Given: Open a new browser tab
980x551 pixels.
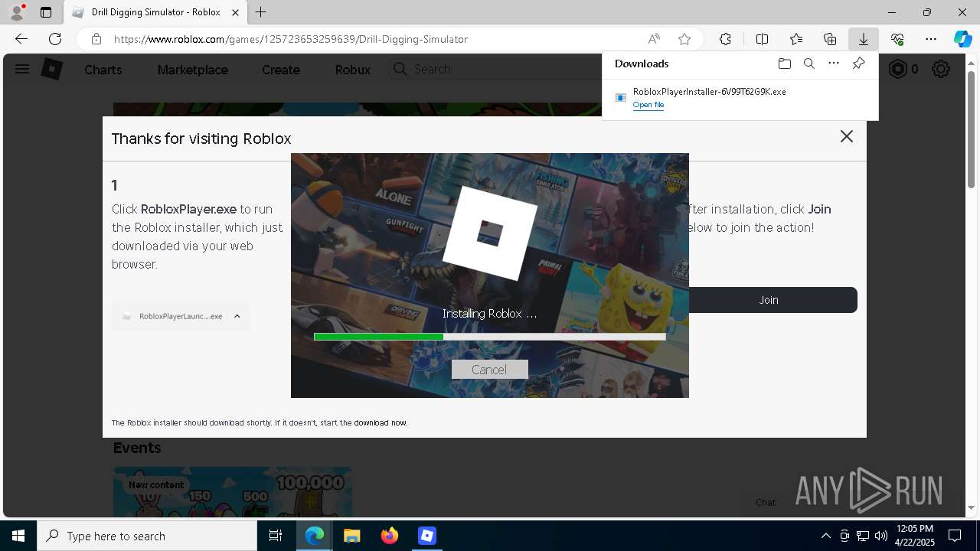Looking at the screenshot, I should pyautogui.click(x=260, y=12).
